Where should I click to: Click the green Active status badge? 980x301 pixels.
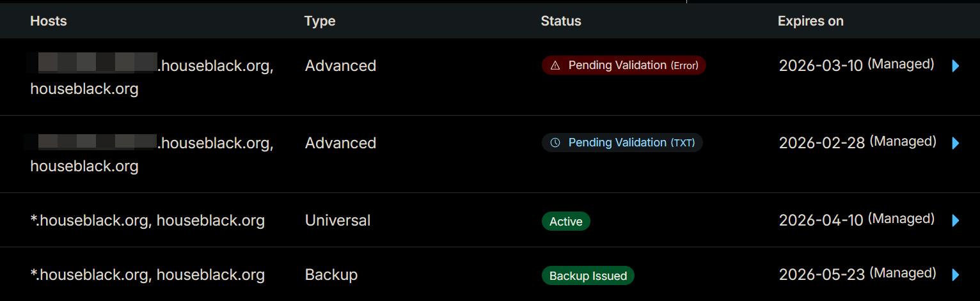pyautogui.click(x=565, y=222)
